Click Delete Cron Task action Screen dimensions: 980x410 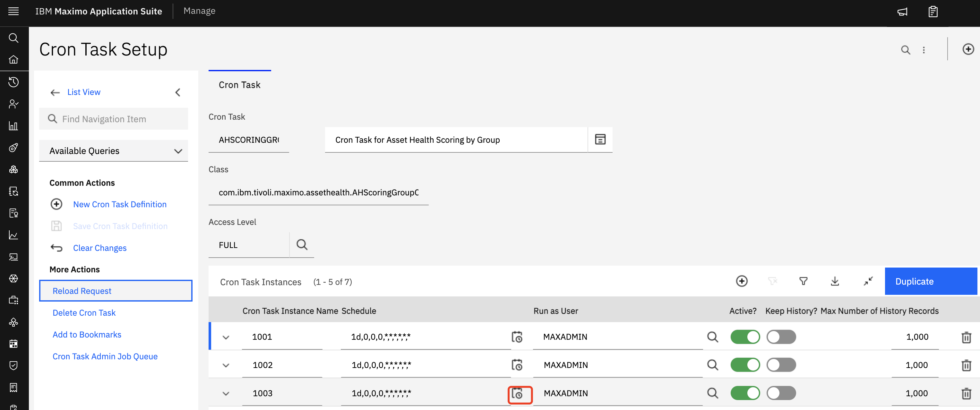[x=84, y=313]
